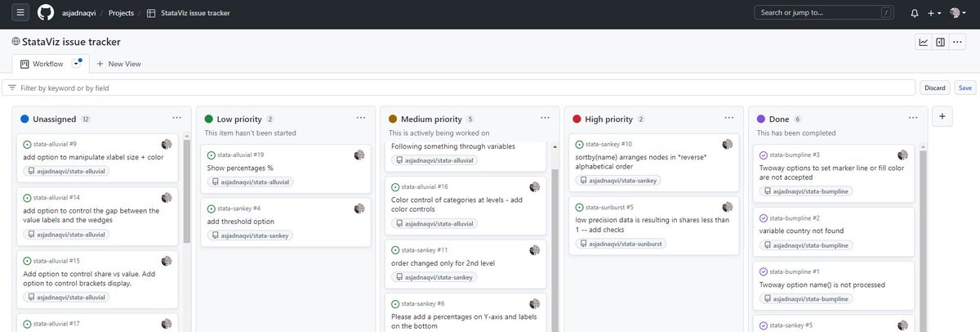Open asjadnaqvi breadcrumb link
The height and width of the screenshot is (332, 980).
[80, 13]
